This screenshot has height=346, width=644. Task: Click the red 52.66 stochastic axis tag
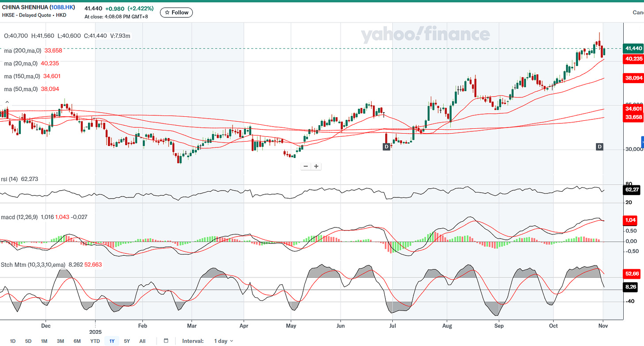click(x=632, y=274)
